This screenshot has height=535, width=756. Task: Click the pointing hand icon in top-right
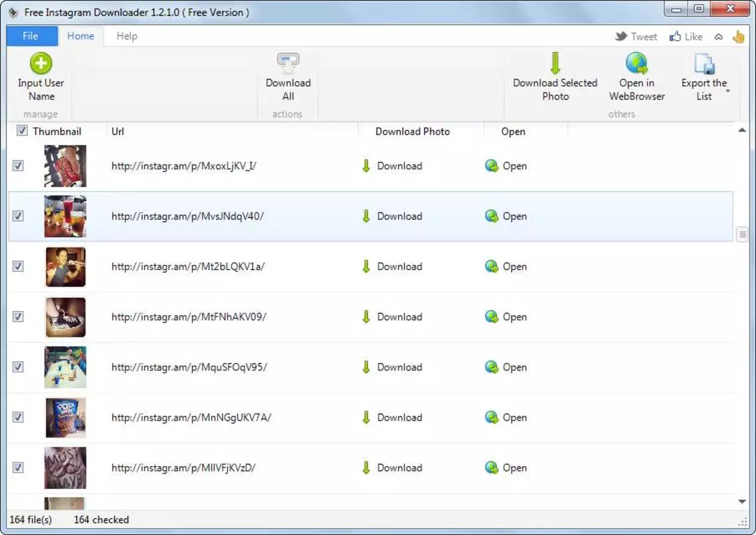click(738, 36)
